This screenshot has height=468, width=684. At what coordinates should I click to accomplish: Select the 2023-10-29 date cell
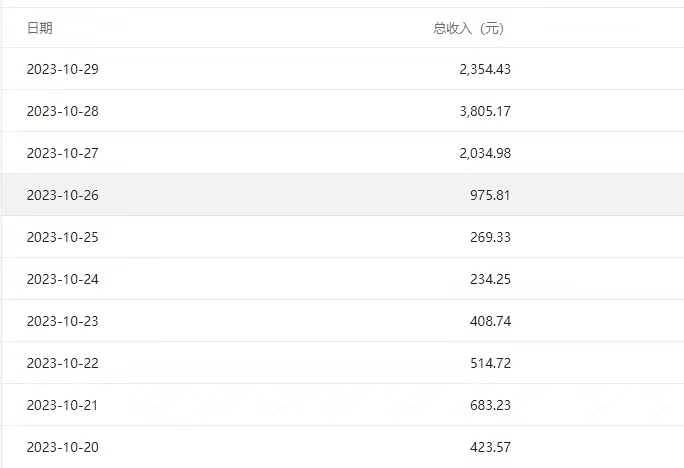point(63,69)
